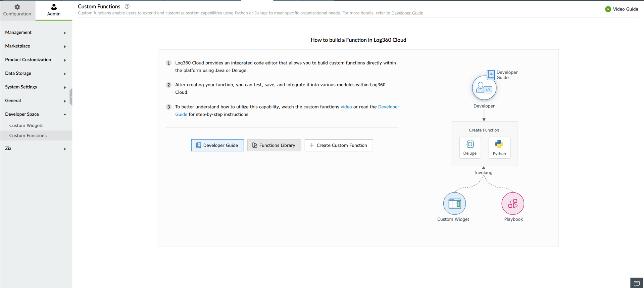The width and height of the screenshot is (644, 288).
Task: Click the 'Developer' caption under the avatar
Action: (x=484, y=106)
